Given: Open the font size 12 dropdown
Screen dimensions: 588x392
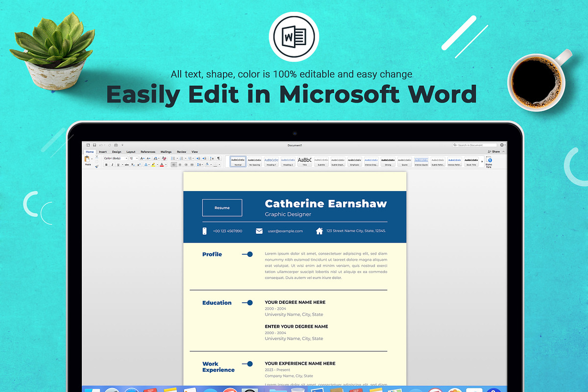Looking at the screenshot, I should coord(137,158).
